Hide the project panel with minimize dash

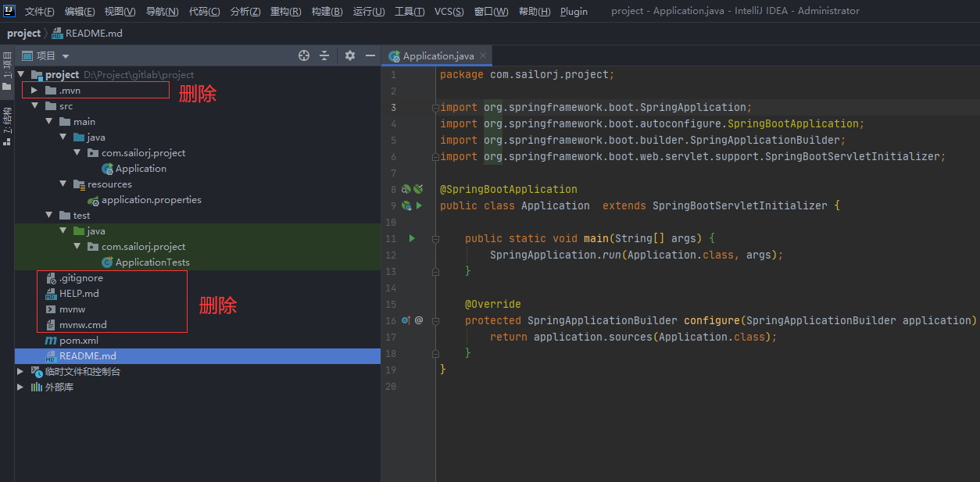pos(370,55)
